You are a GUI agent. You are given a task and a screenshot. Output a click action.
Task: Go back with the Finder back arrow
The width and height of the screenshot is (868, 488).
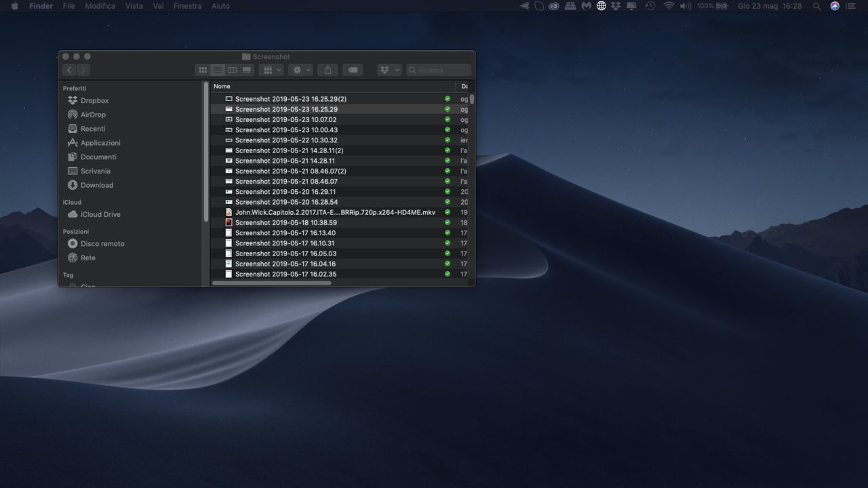69,70
